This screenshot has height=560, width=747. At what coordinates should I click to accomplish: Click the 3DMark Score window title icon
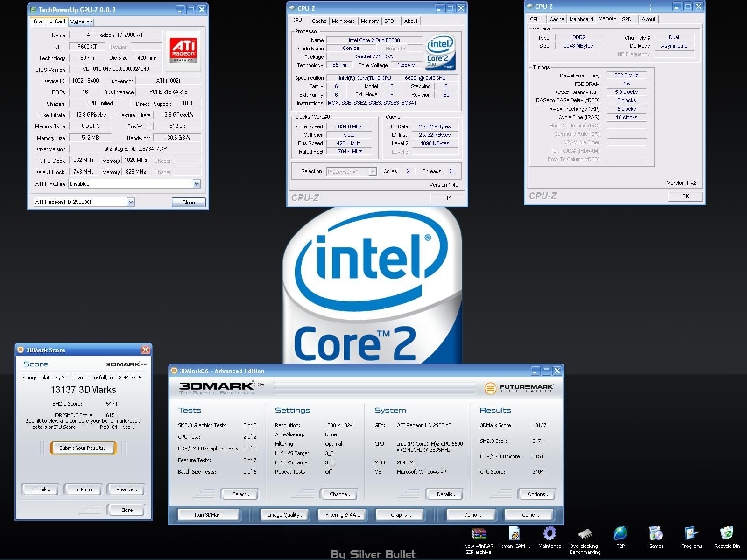21,350
